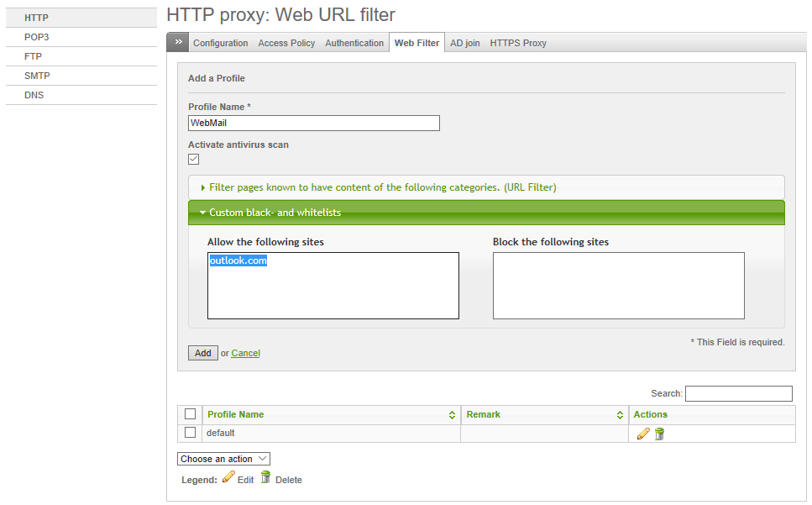Select SMTP in the left sidebar
This screenshot has width=812, height=505.
point(37,76)
